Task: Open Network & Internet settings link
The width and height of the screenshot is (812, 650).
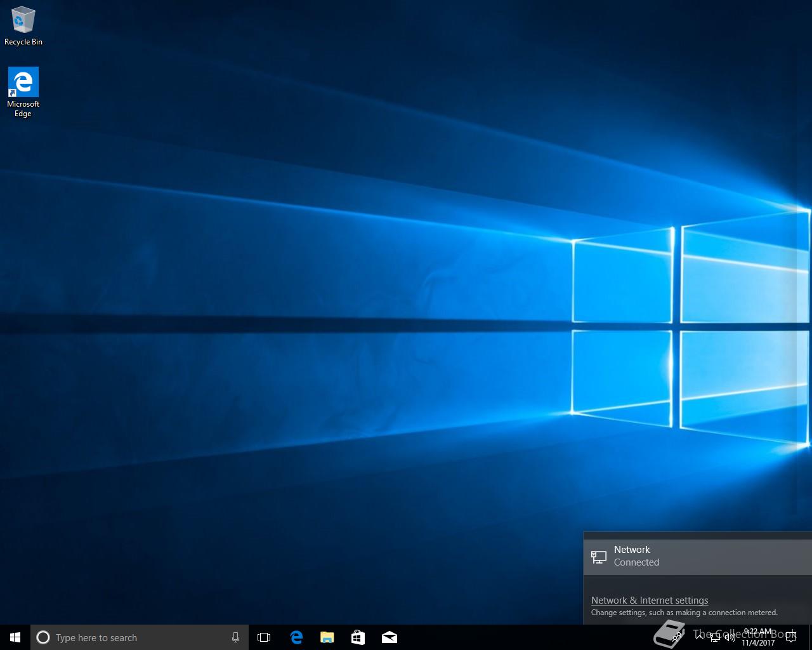Action: (x=650, y=600)
